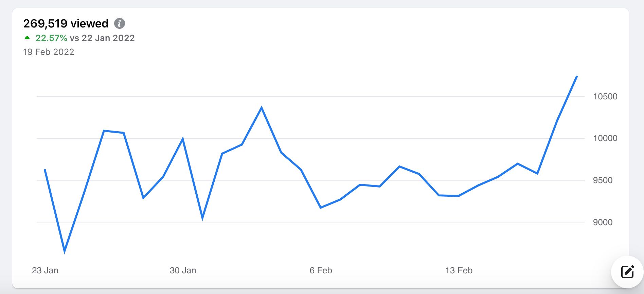
Task: Click the info icon beside '269,519 viewed'
Action: (x=119, y=23)
